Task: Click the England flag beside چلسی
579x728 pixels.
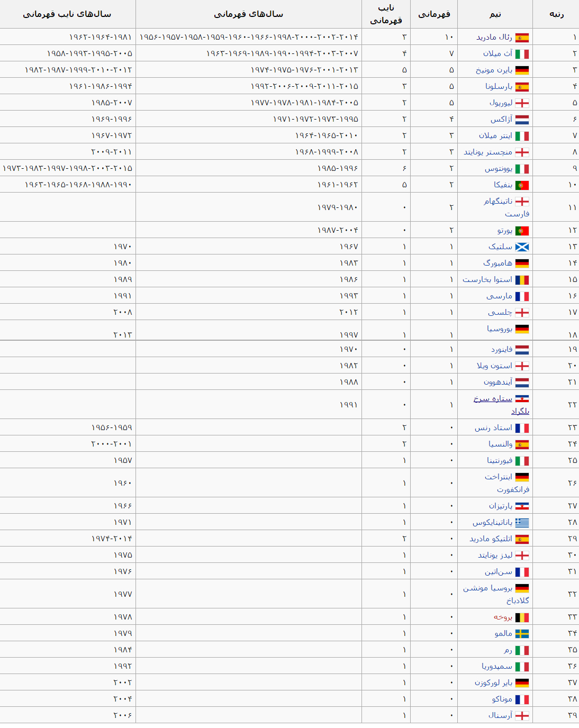Action: (522, 313)
